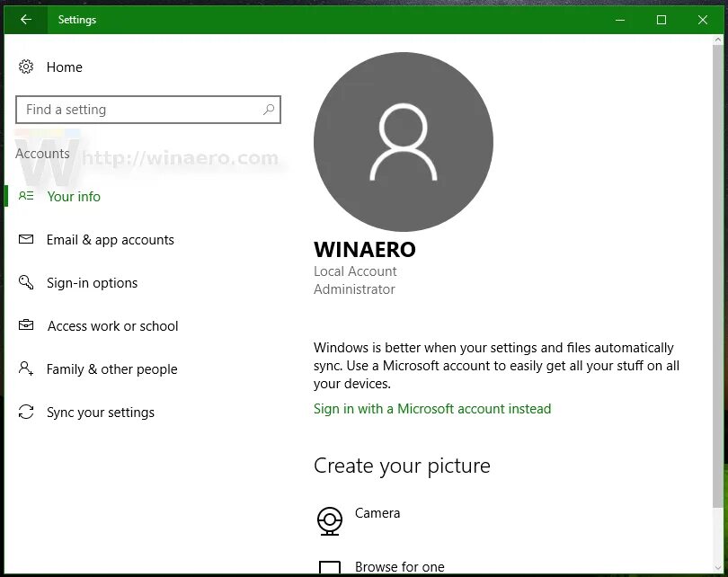Click the Local Account text

[355, 271]
